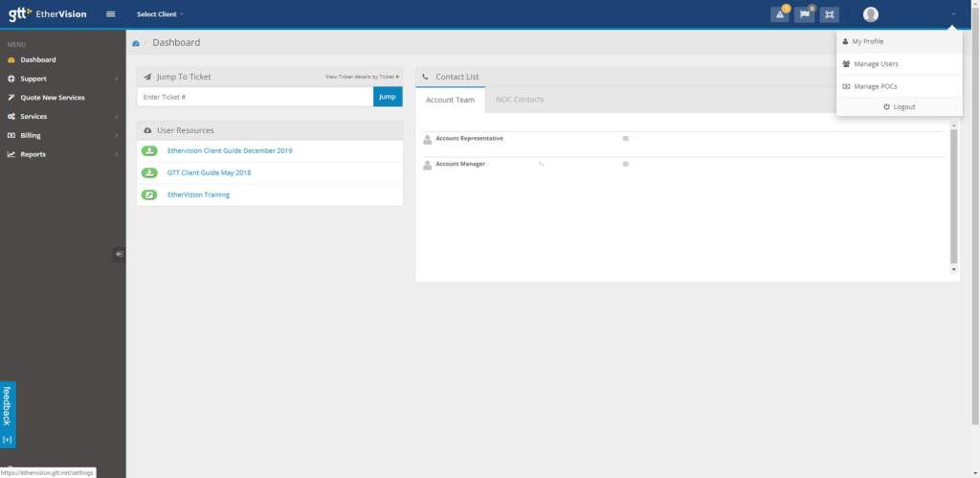Switch to the Account Team tab
This screenshot has width=980, height=478.
[x=450, y=100]
